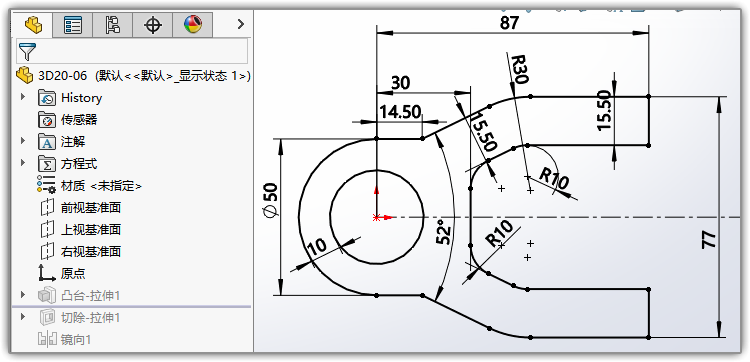Screen dimensions: 750x362
Task: Click the red sketch origin point
Action: click(x=377, y=217)
